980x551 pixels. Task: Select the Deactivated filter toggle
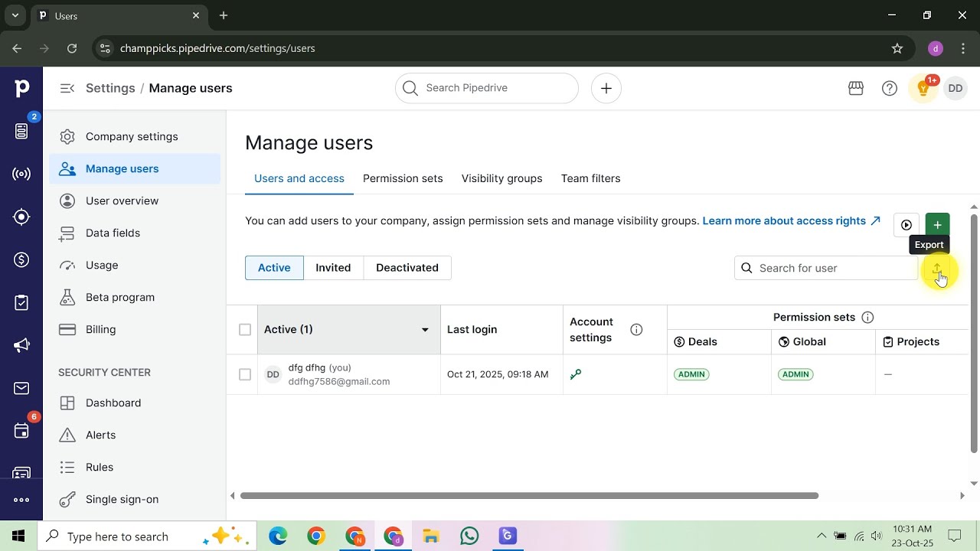(407, 268)
